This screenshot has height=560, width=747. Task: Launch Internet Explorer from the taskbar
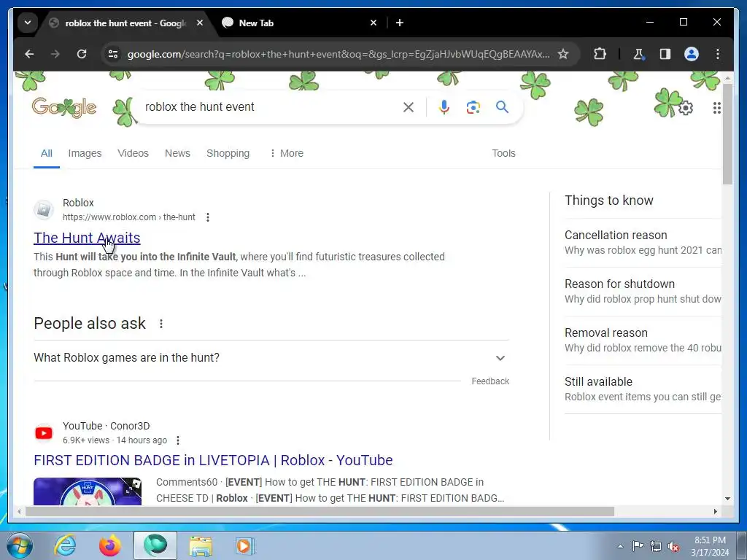coord(65,545)
